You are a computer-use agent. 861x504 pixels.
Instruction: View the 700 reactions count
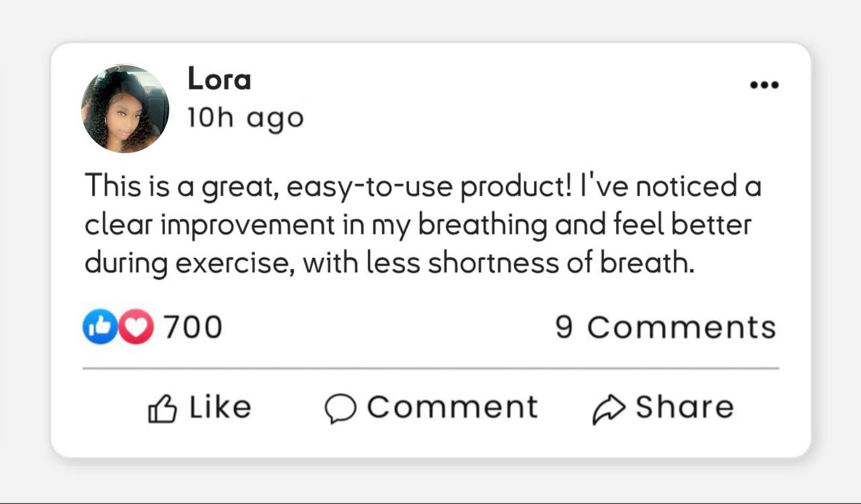coord(193,328)
